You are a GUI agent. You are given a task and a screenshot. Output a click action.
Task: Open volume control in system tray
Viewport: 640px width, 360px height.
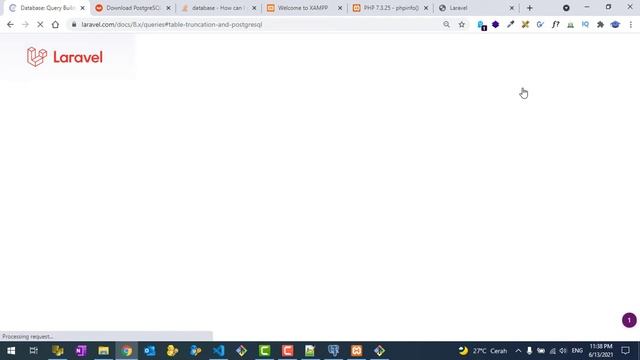coord(563,351)
